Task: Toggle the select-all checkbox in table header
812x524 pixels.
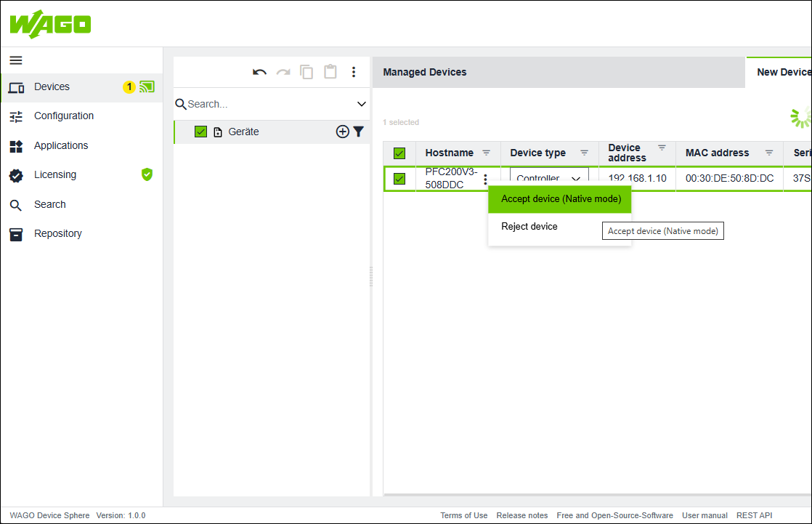Action: 399,153
